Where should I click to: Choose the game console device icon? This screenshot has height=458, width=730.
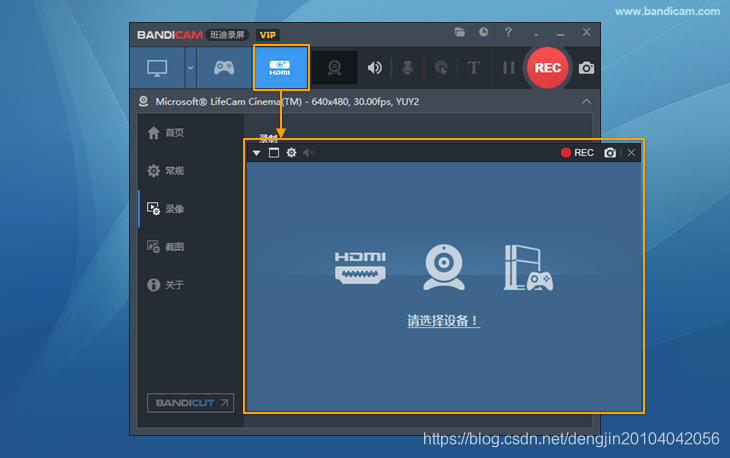(528, 268)
